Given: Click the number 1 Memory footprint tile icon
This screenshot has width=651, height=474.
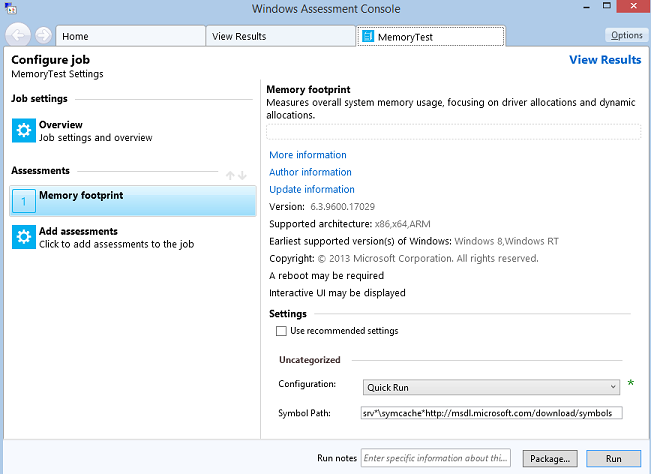Looking at the screenshot, I should 24,201.
